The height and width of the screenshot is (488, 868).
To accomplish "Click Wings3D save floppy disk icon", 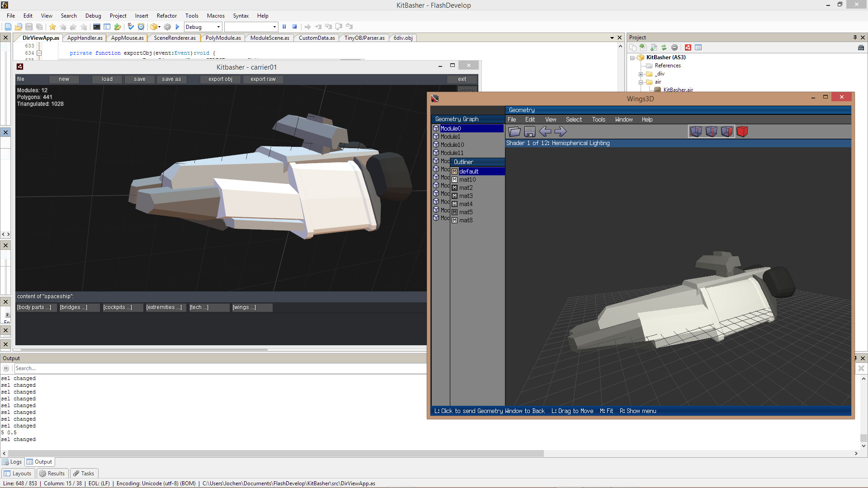I will [x=530, y=131].
